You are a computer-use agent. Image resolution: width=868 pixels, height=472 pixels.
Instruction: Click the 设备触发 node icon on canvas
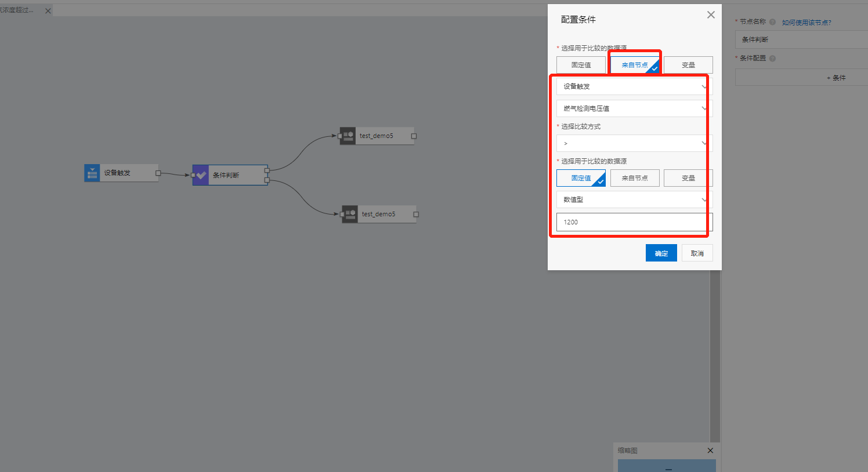click(x=92, y=173)
